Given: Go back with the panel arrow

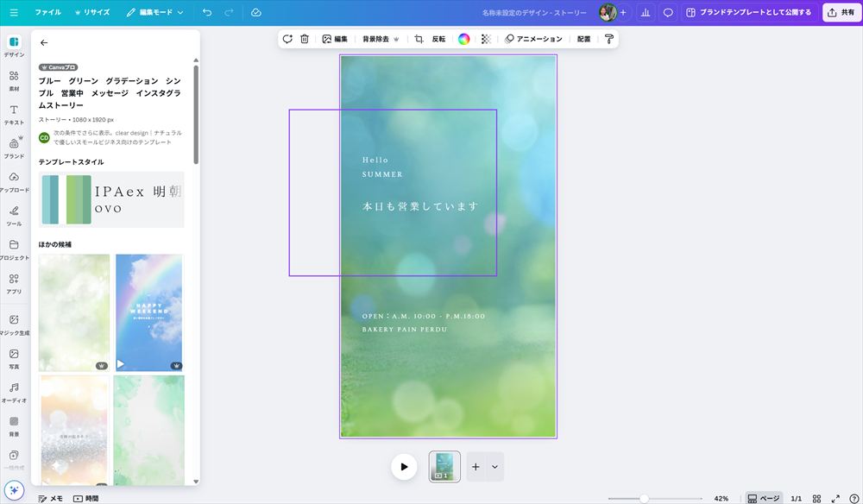Looking at the screenshot, I should tap(44, 42).
